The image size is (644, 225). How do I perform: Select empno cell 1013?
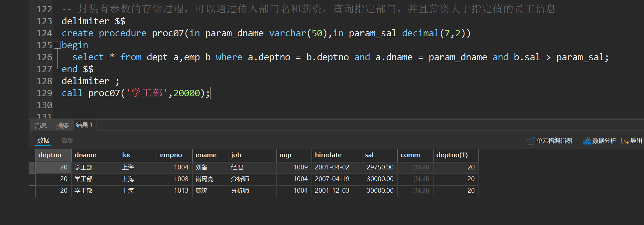pos(175,191)
